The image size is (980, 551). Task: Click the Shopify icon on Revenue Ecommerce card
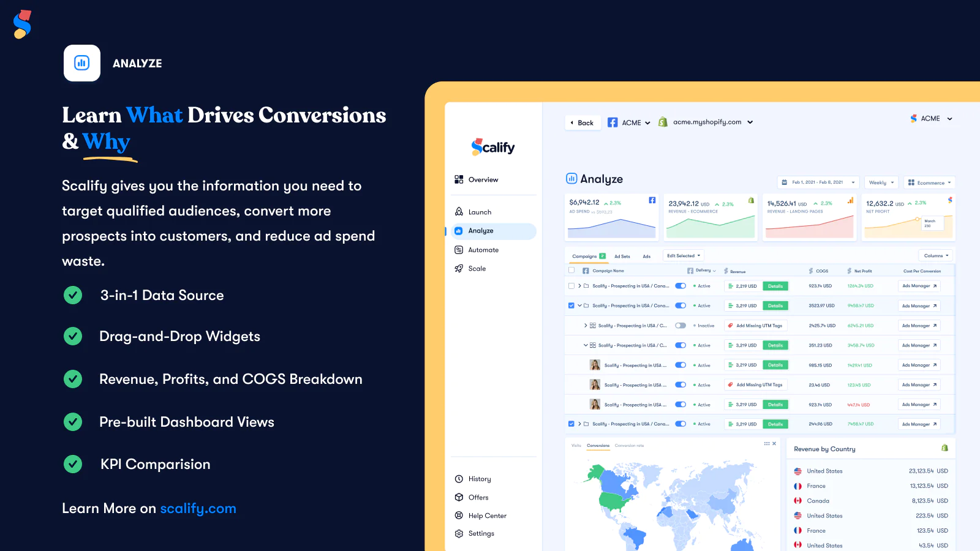752,200
